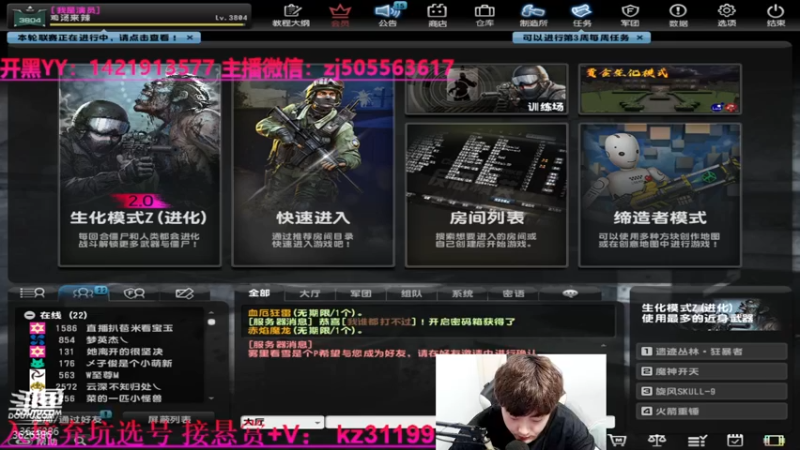The width and height of the screenshot is (800, 450).
Task: Select the 军团 chat tab
Action: [x=361, y=293]
